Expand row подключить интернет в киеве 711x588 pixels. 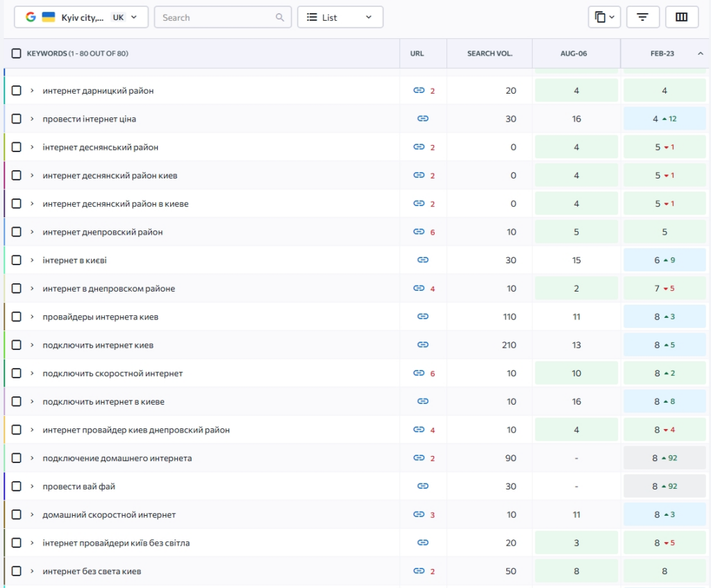coord(32,401)
